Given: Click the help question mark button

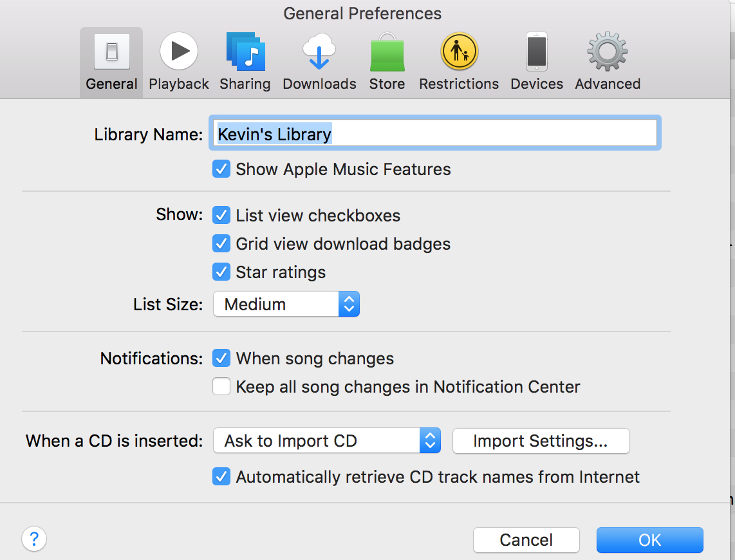Looking at the screenshot, I should 34,539.
